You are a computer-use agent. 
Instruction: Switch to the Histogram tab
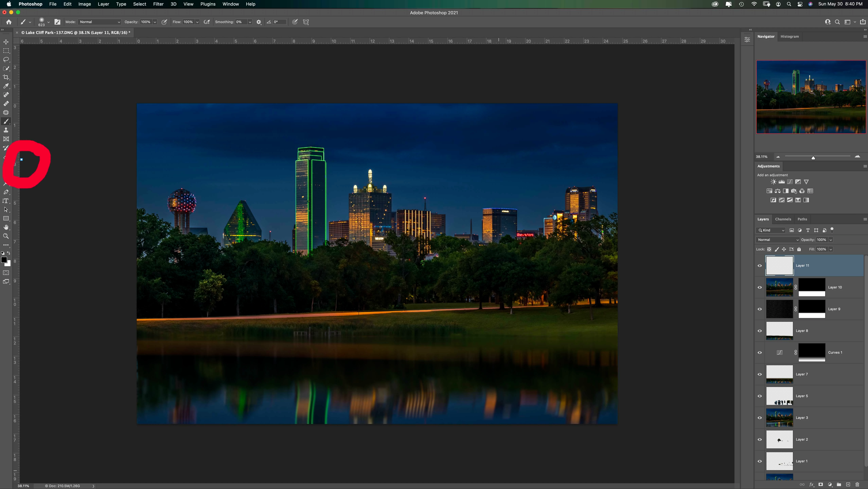coord(790,36)
